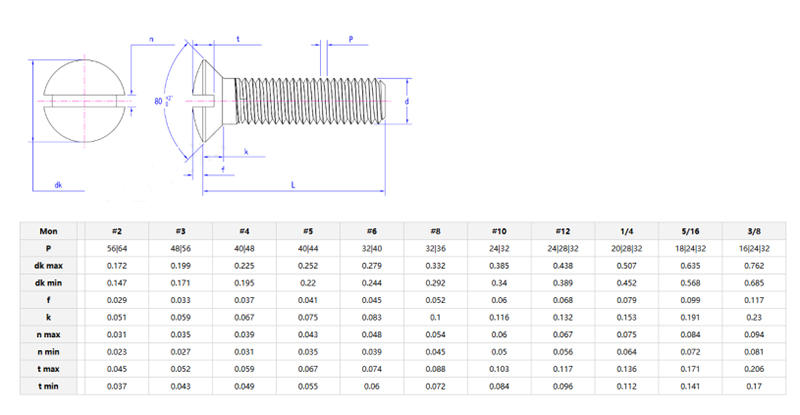The width and height of the screenshot is (800, 415).
Task: Click the "d" diameter label beside threads
Action: [407, 102]
